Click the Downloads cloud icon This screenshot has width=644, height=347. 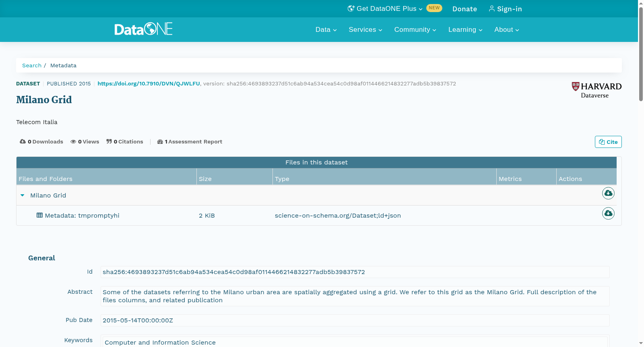pyautogui.click(x=23, y=141)
